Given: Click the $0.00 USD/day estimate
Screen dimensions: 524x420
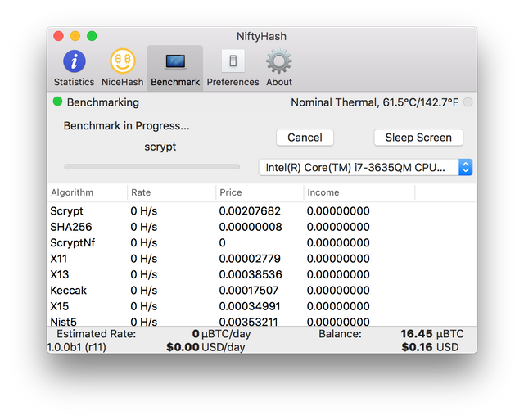Looking at the screenshot, I should pos(206,347).
